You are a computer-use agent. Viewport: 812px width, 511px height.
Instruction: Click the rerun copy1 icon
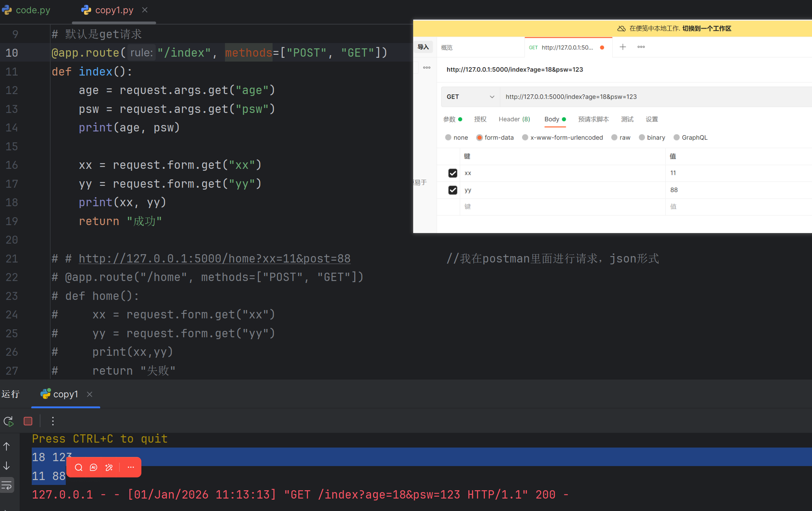click(x=8, y=421)
